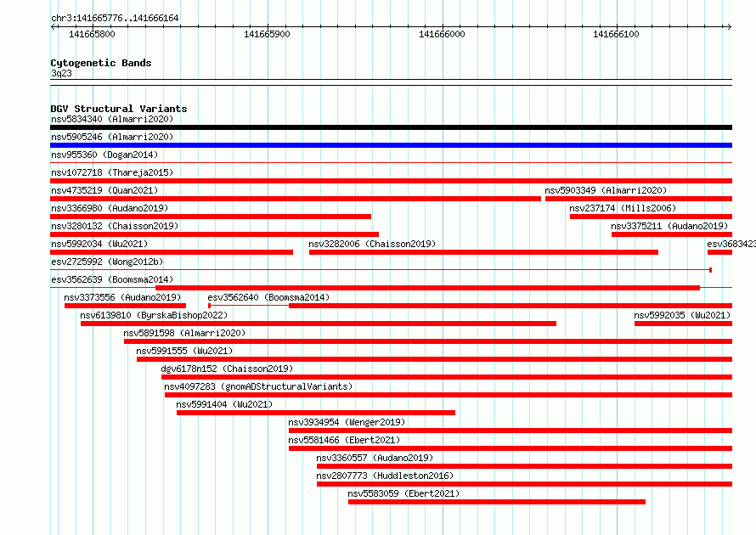
Task: Click ruler position 141665800
Action: (92, 34)
